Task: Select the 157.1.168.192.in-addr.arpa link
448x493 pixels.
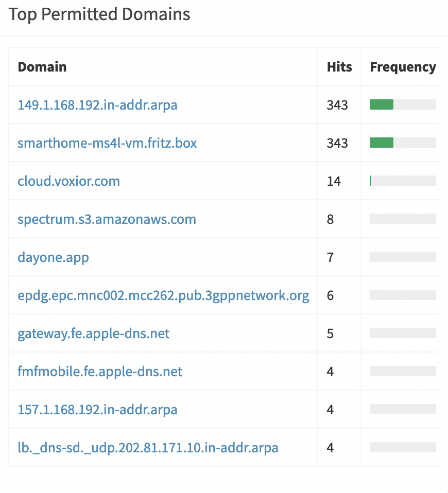Action: [97, 410]
